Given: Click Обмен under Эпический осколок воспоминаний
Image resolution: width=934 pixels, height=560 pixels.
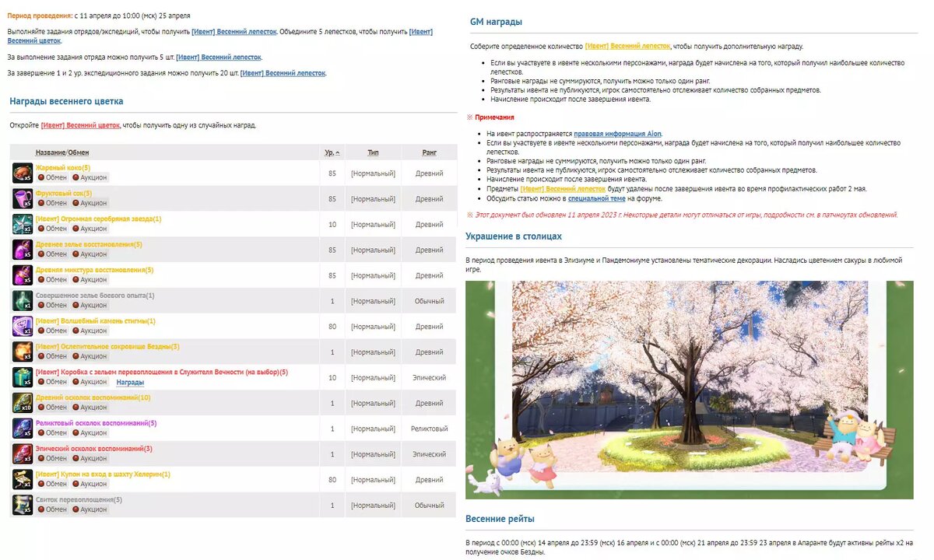Looking at the screenshot, I should 53,458.
